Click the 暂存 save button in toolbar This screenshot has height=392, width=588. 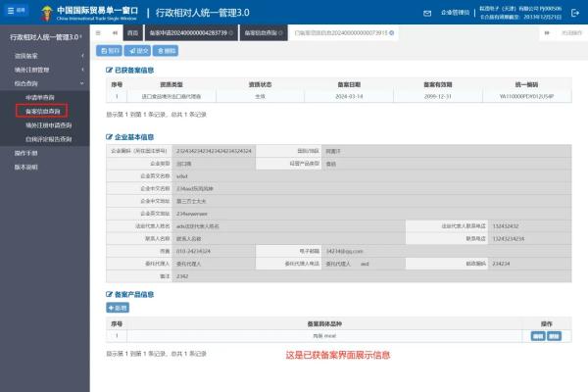pyautogui.click(x=110, y=50)
